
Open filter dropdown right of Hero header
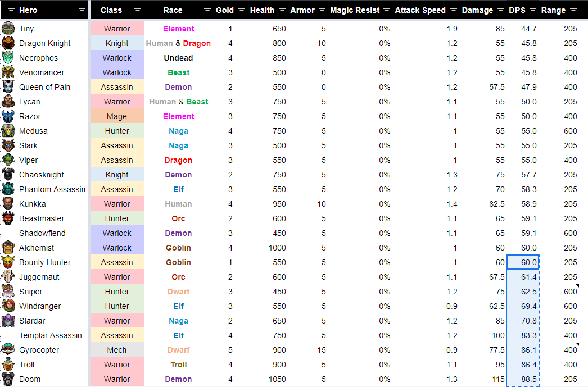tap(82, 11)
